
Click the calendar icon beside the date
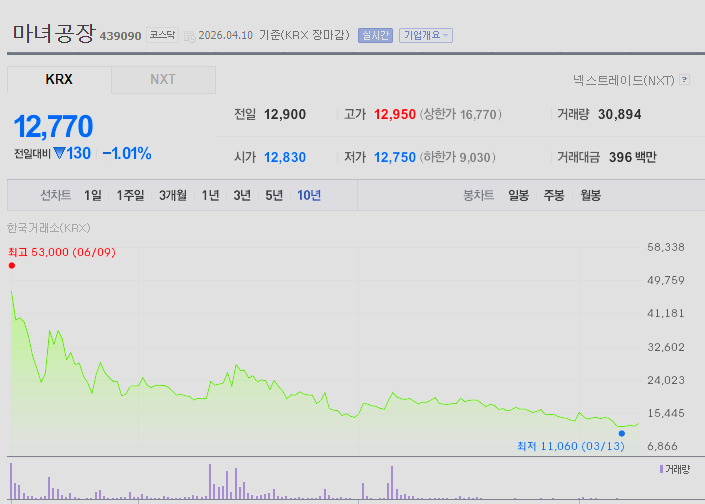click(x=189, y=36)
